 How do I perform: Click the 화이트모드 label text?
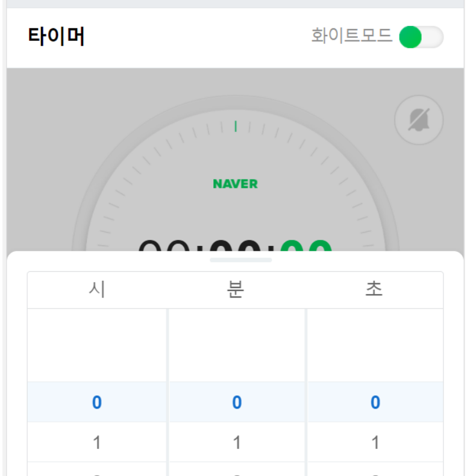[351, 36]
